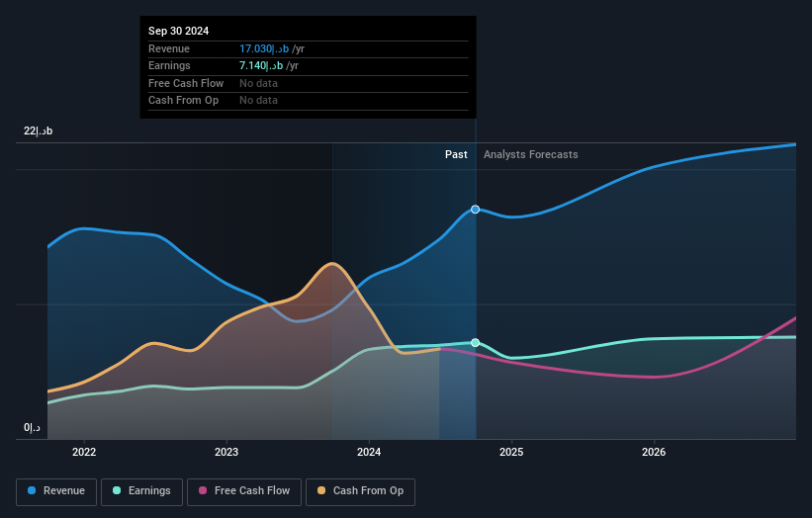Click 'No data' beside Free Cash Flow in tooltip
Screen dimensions: 812x518
pos(258,83)
